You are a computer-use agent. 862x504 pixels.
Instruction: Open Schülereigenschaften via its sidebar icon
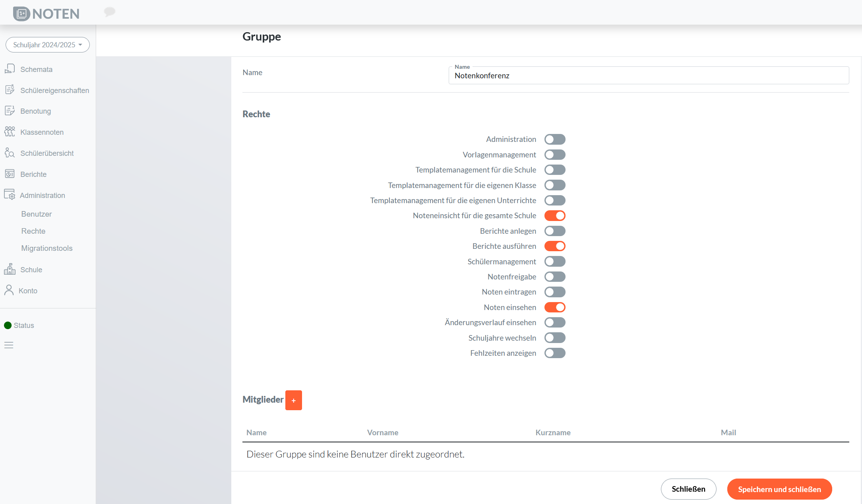point(10,90)
